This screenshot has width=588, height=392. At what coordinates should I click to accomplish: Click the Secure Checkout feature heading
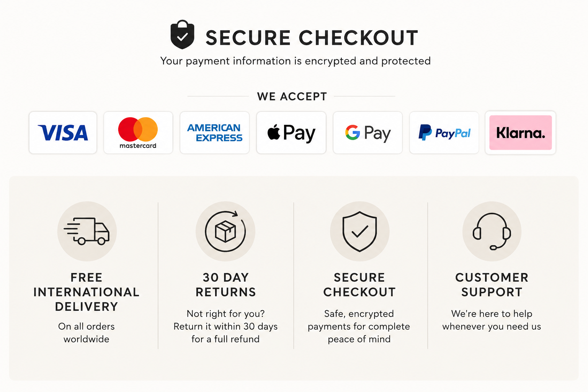point(359,285)
